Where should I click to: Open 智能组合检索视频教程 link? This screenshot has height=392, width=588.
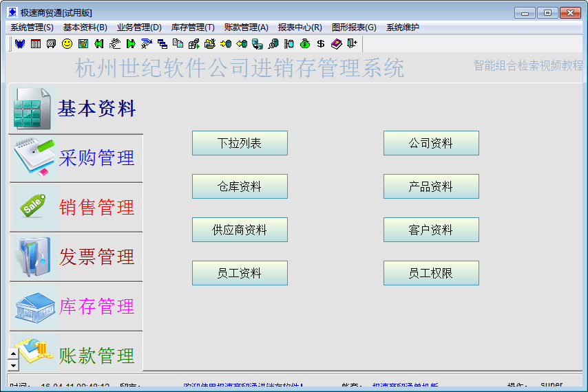click(528, 65)
